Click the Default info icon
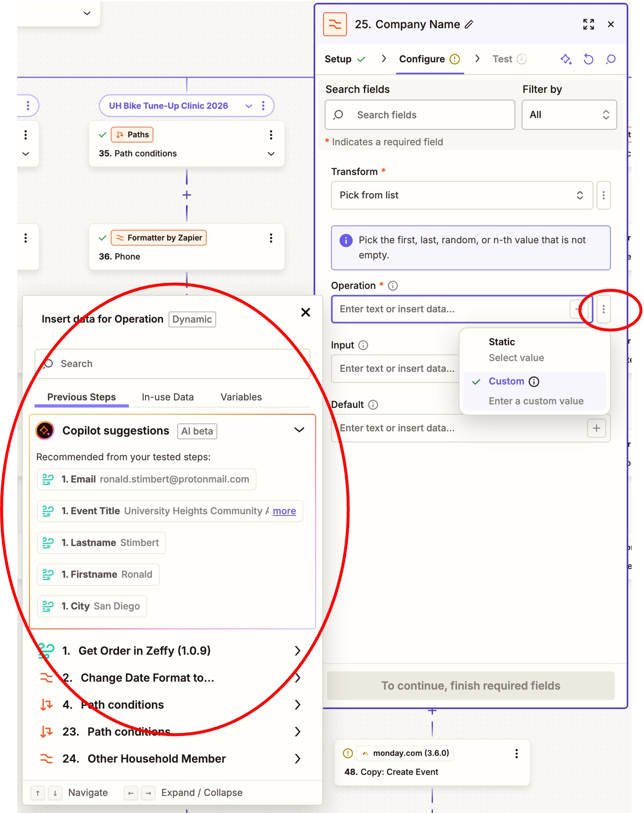644x813 pixels. coord(373,405)
